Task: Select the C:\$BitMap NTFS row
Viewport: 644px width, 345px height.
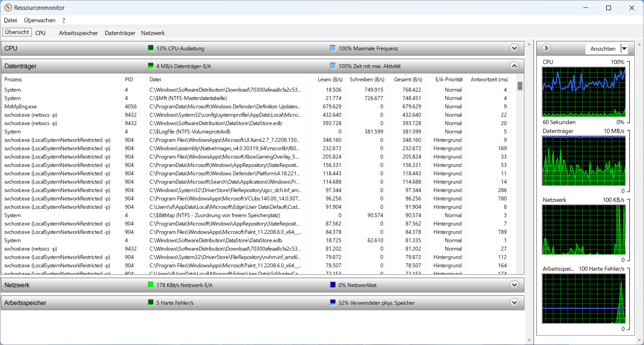Action: [256, 215]
